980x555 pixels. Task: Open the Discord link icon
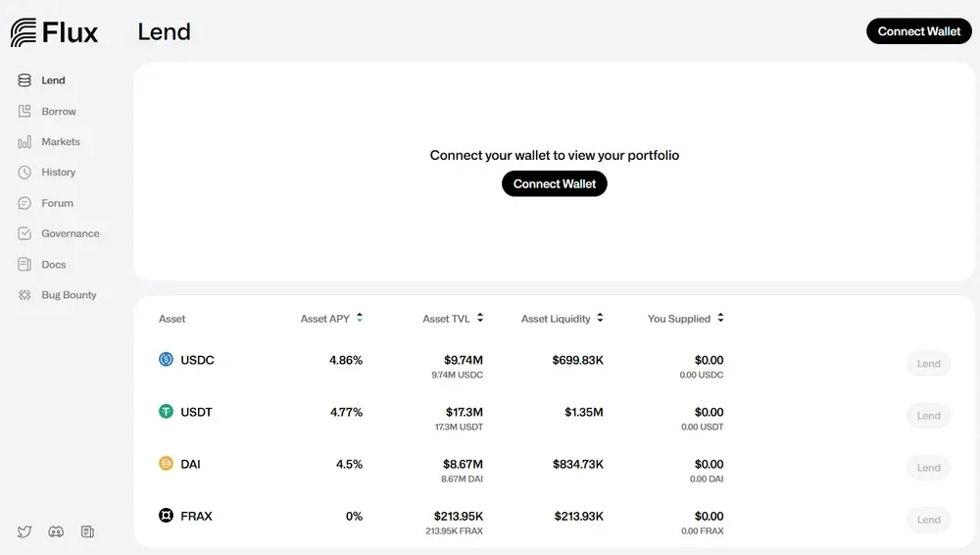[x=56, y=531]
